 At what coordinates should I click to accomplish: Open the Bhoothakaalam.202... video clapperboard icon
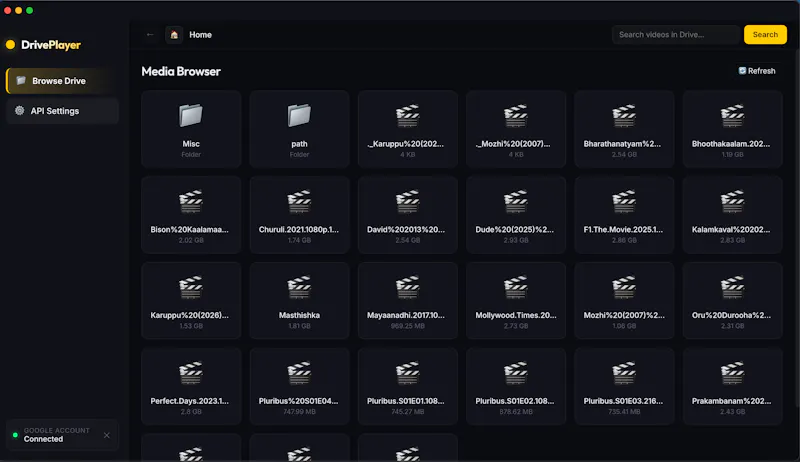(732, 116)
